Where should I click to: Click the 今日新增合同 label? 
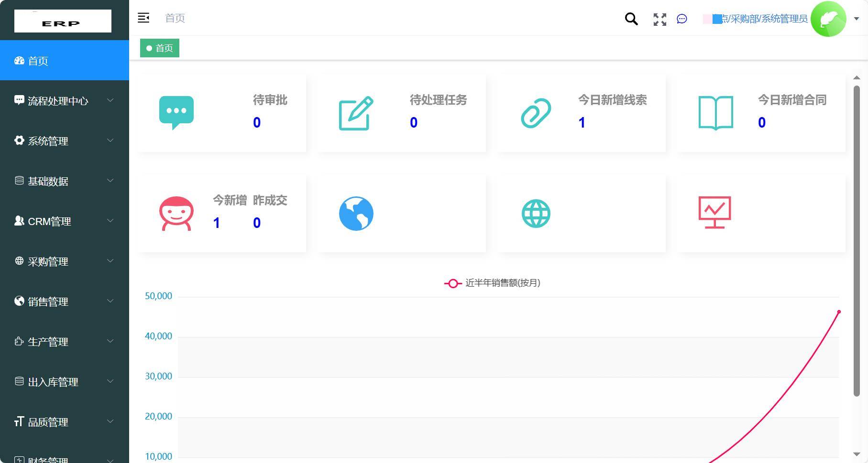[792, 100]
